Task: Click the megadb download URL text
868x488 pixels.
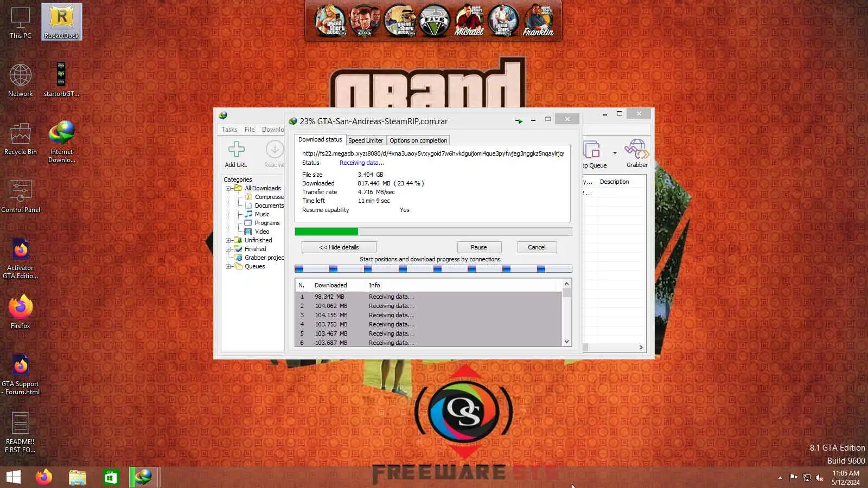Action: (433, 153)
